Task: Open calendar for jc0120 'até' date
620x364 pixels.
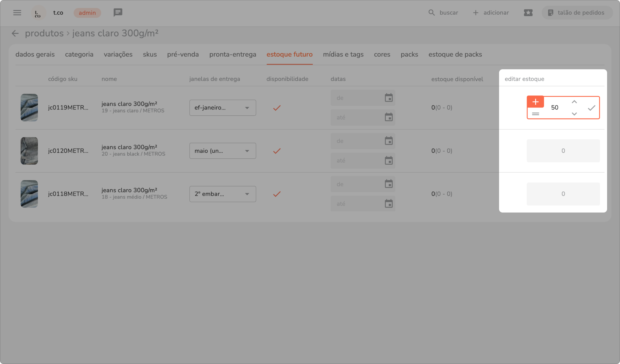Action: 389,161
